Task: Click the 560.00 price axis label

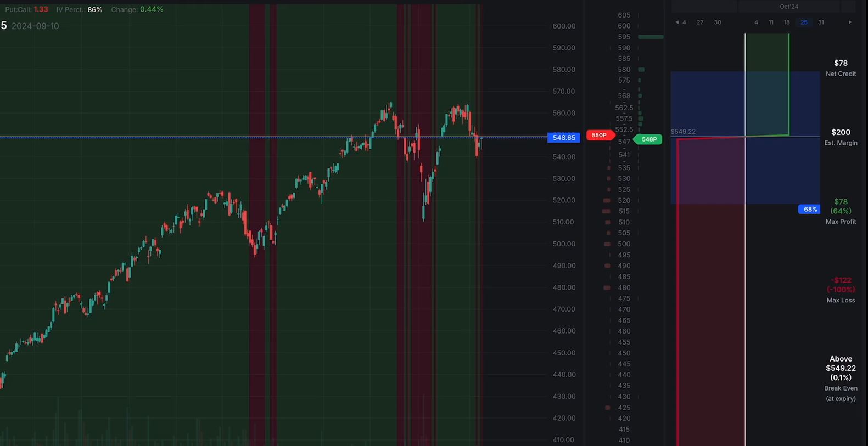Action: coord(564,113)
